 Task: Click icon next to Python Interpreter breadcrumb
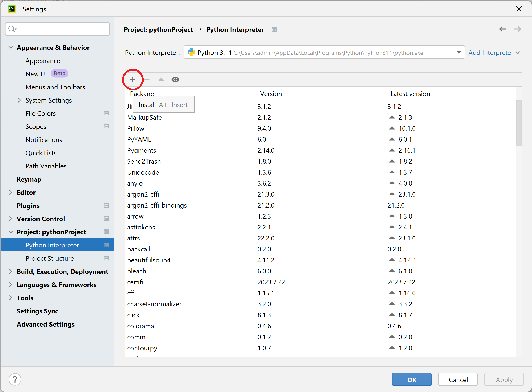(274, 30)
